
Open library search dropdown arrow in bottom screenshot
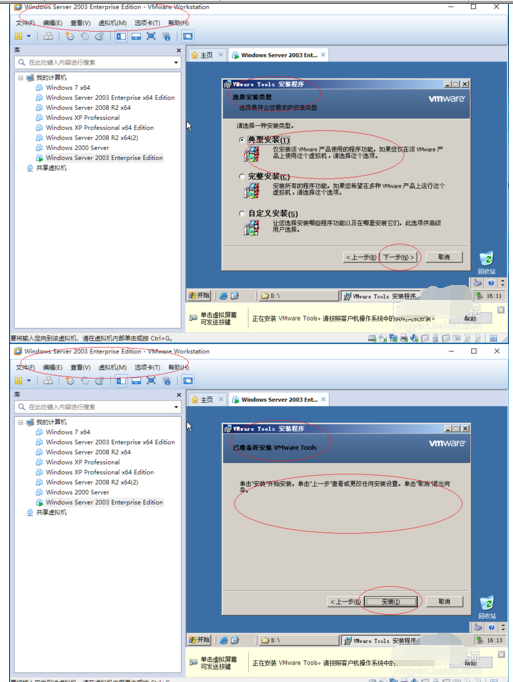tap(176, 407)
